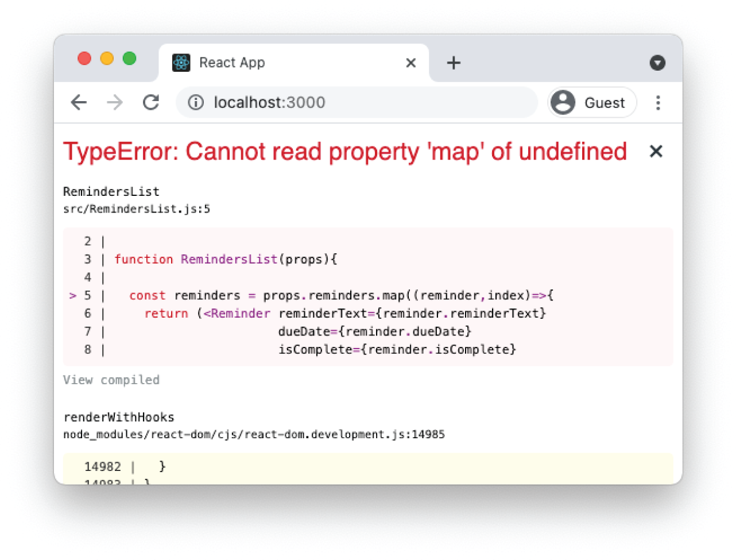Open a new browser tab with the plus icon
Image resolution: width=736 pixels, height=560 pixels.
point(454,63)
